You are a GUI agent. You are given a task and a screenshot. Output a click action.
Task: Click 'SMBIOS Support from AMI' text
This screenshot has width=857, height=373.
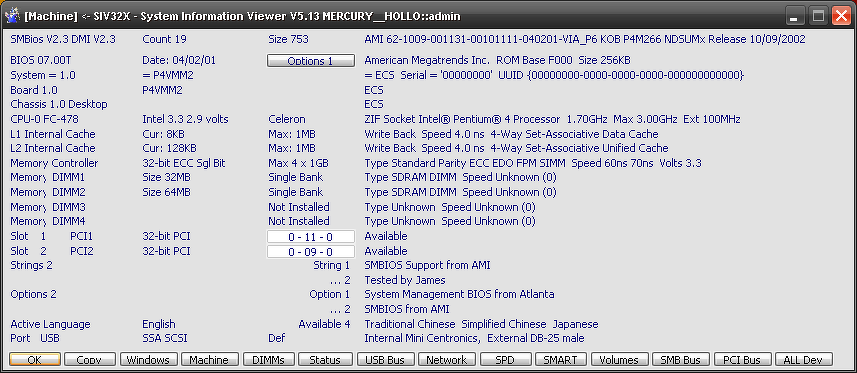(427, 265)
